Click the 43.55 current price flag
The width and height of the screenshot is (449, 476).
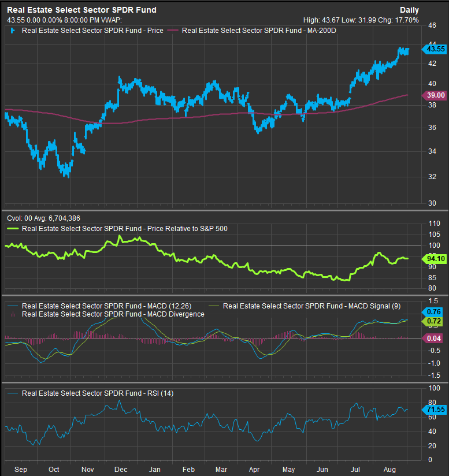435,49
